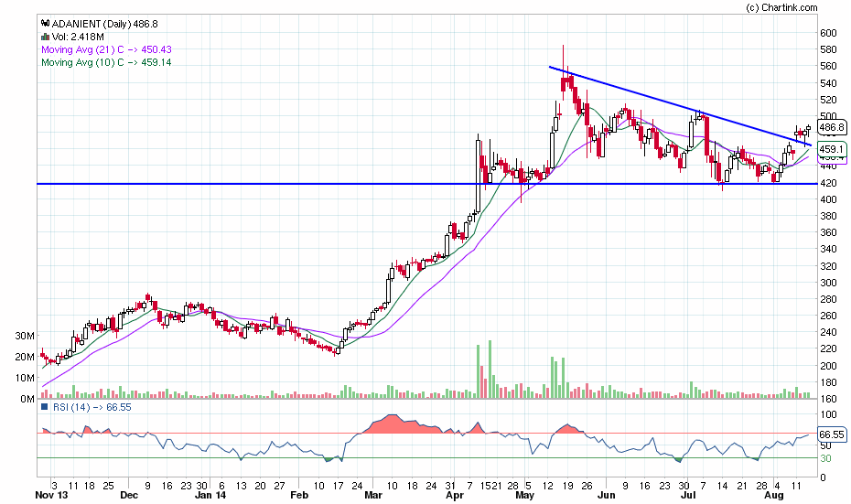Click the 30M volume axis label
Image resolution: width=851 pixels, height=504 pixels.
(x=25, y=336)
